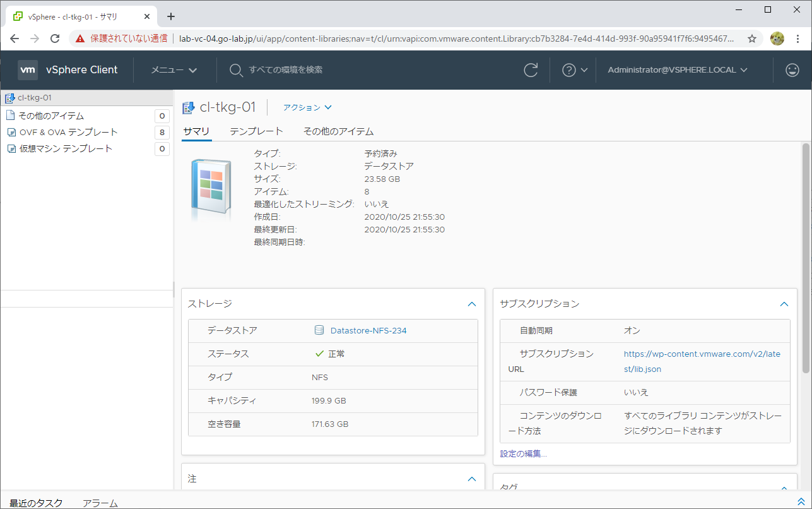Select その他のアイテム in sidebar
812x509 pixels.
[52, 116]
